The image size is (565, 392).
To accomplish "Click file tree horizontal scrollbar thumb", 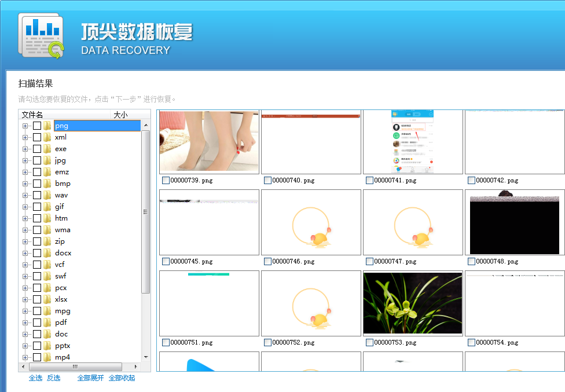I will (75, 367).
